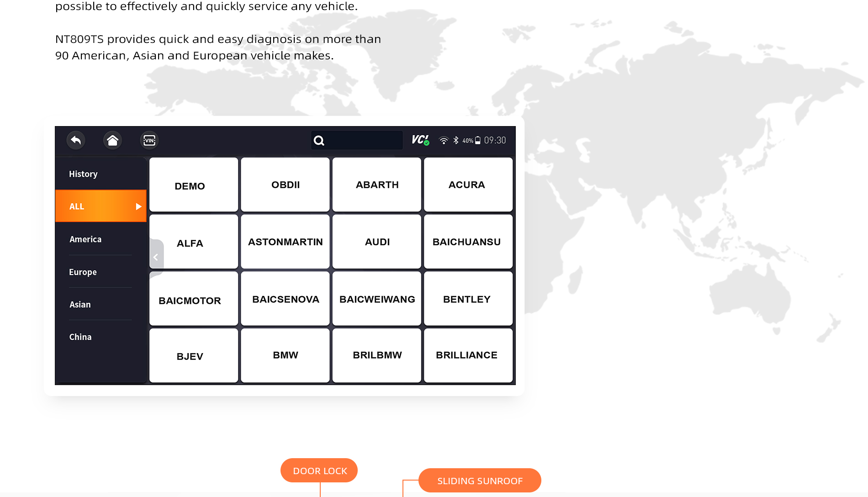868x497 pixels.
Task: Go to the home screen icon
Action: 112,140
